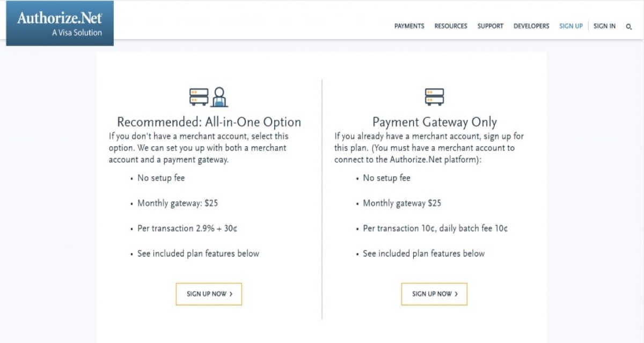The height and width of the screenshot is (343, 644).
Task: Go to the Sign Up page
Action: pos(570,26)
